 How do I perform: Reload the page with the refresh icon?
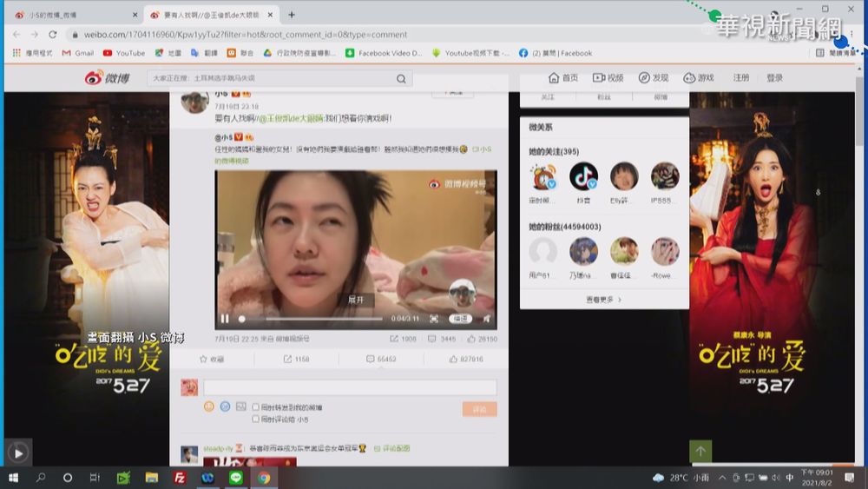(53, 35)
